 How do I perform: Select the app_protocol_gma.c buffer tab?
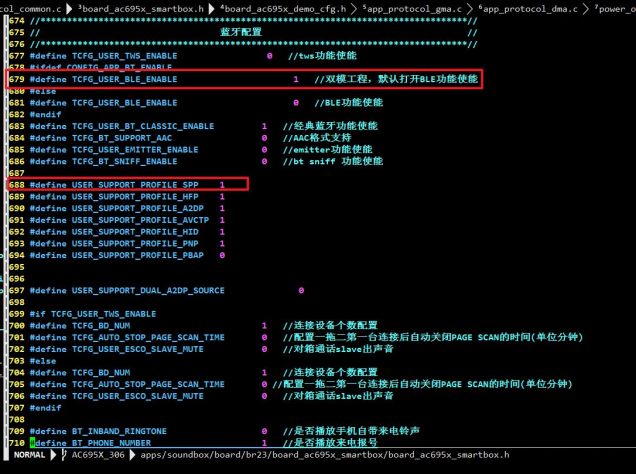(x=412, y=9)
